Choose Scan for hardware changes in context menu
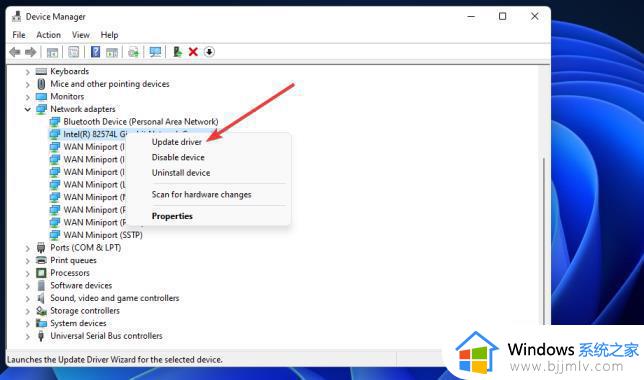 [201, 195]
